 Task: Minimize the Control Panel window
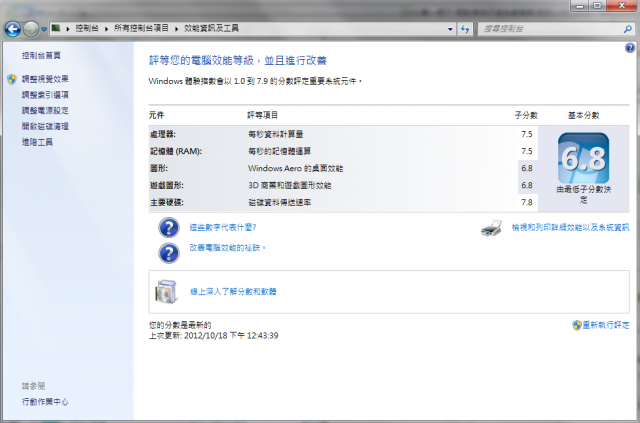pyautogui.click(x=580, y=6)
